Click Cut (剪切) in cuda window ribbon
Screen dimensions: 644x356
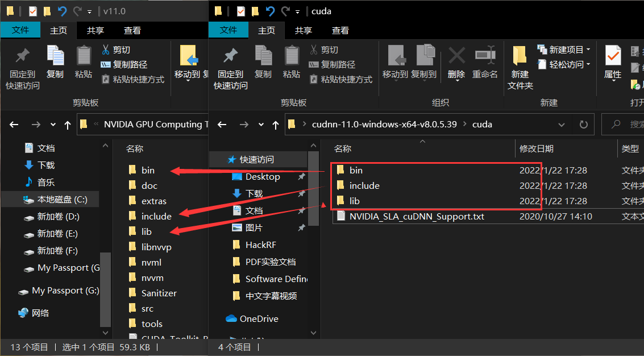click(323, 49)
